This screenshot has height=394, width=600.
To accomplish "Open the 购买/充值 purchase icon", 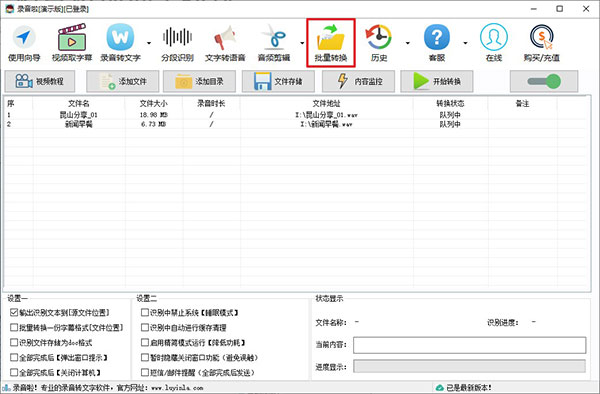I will (541, 43).
